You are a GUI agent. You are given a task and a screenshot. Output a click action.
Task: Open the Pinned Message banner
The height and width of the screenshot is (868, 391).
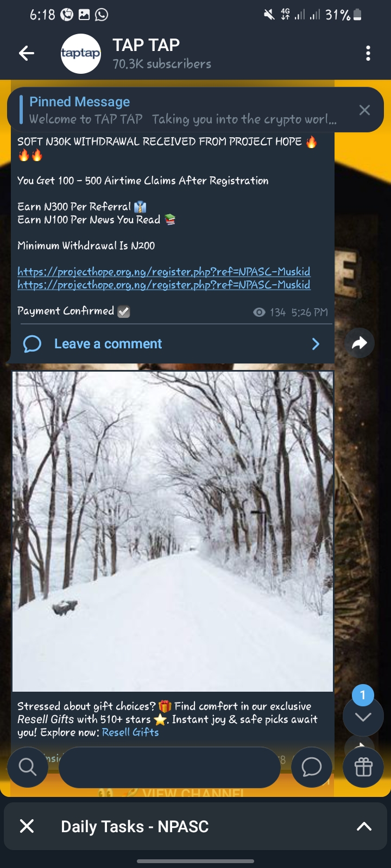(x=185, y=110)
